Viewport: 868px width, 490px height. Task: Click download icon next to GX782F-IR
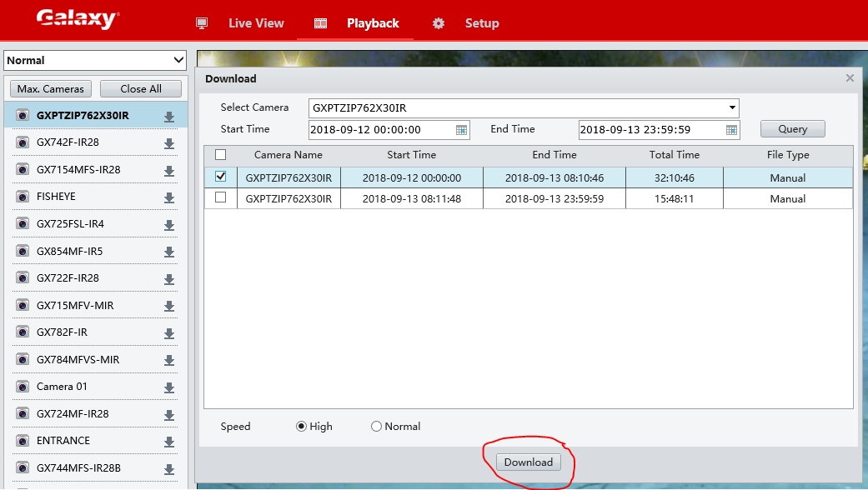169,333
